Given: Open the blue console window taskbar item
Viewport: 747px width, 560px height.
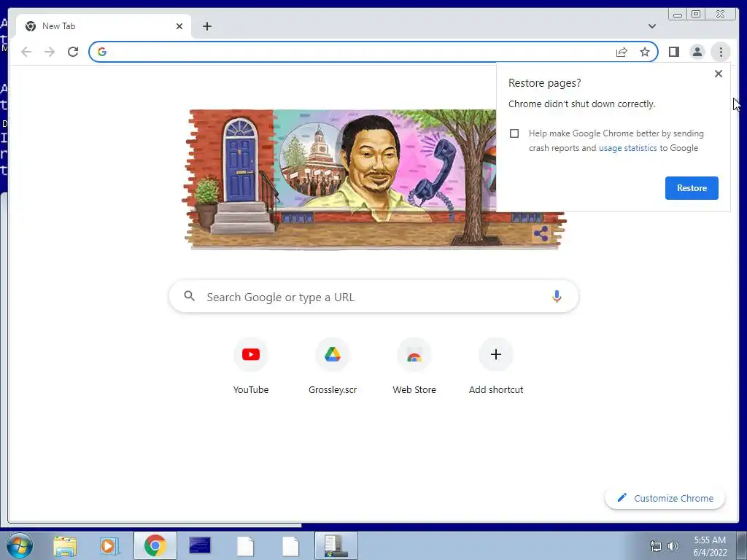Looking at the screenshot, I should pyautogui.click(x=200, y=545).
